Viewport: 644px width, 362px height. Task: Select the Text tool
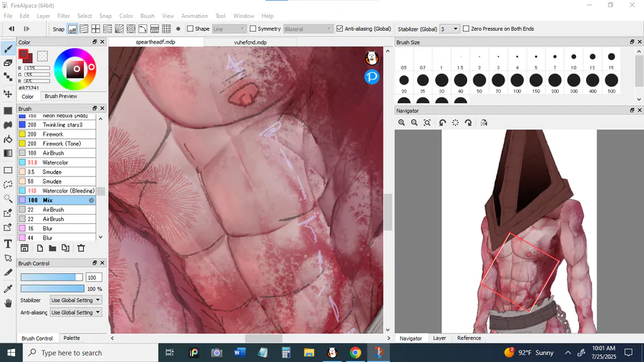(8, 244)
